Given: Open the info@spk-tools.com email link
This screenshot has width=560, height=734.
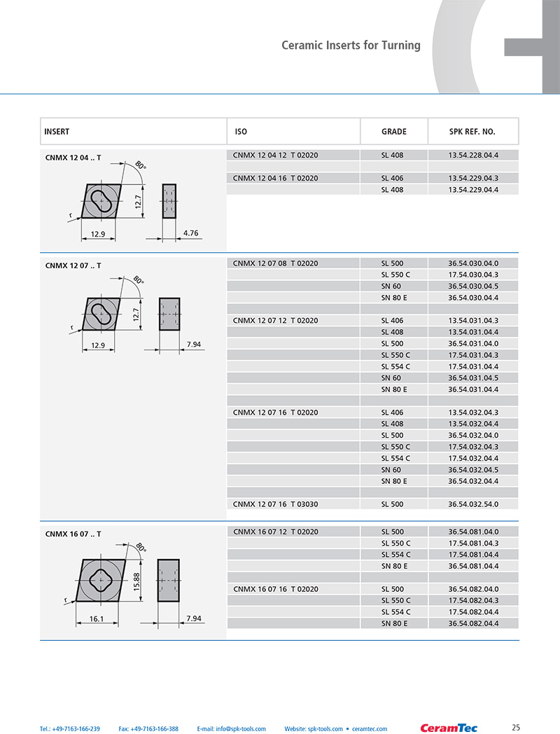Looking at the screenshot, I should coord(231,729).
